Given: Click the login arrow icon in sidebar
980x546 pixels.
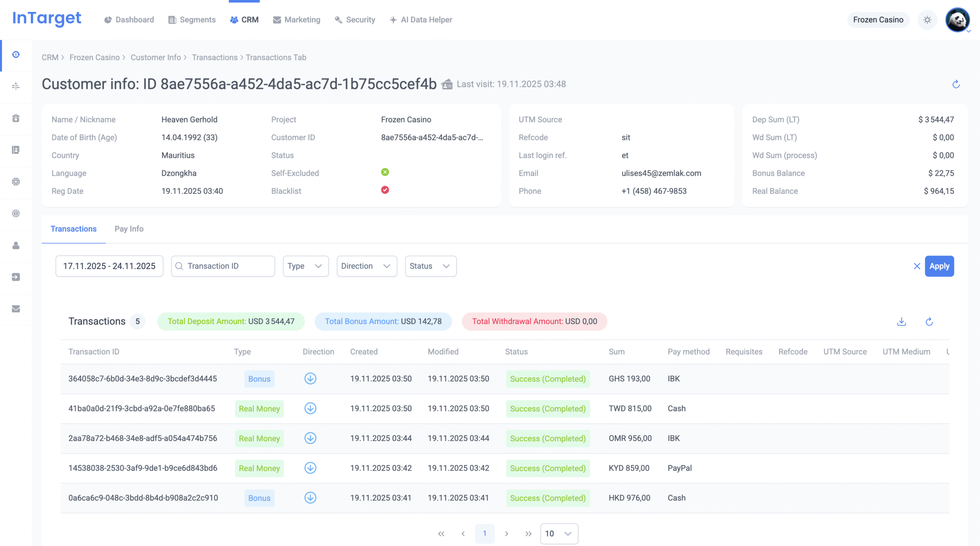Looking at the screenshot, I should (x=16, y=277).
